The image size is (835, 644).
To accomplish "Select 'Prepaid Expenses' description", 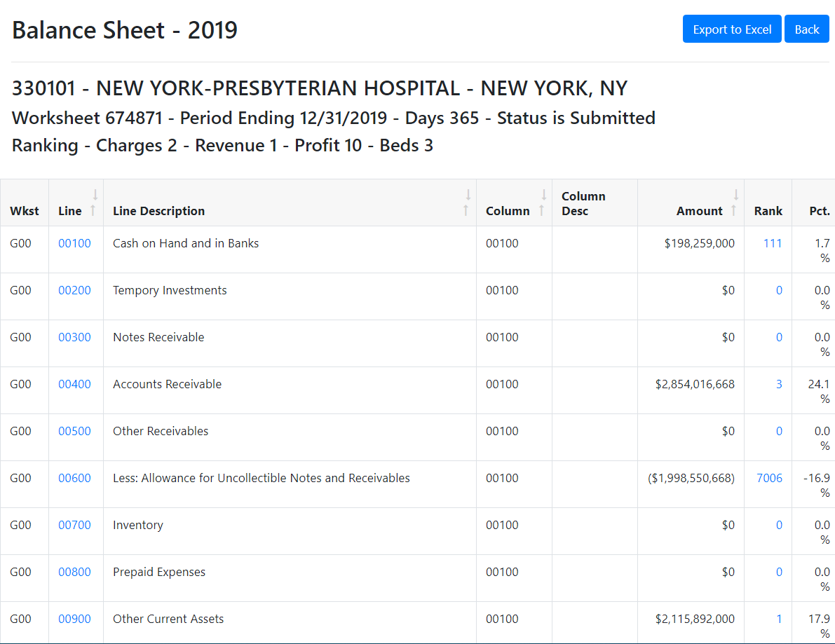I will click(x=159, y=572).
